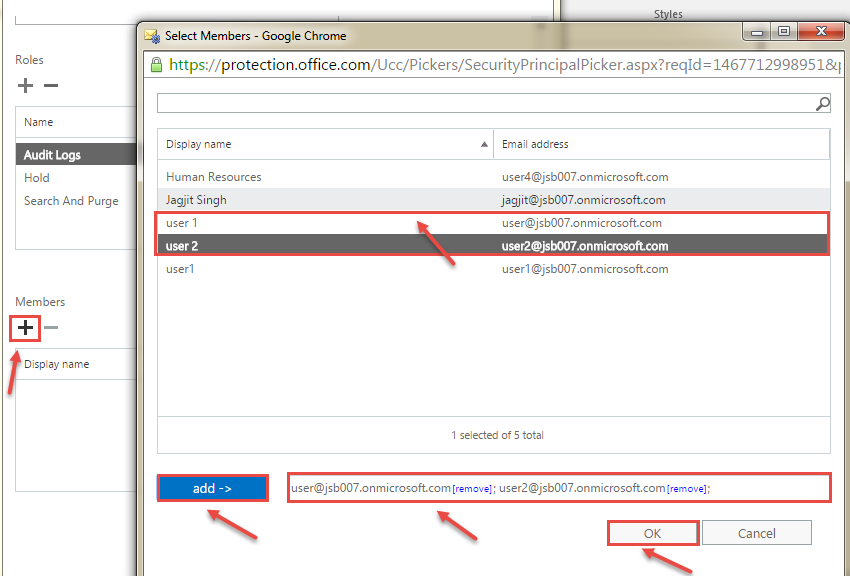This screenshot has height=576, width=850.
Task: Click the Email address column header
Action: pos(662,144)
